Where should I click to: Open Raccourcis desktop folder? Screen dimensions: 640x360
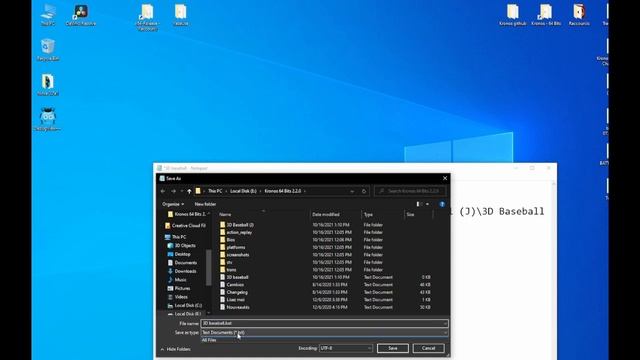point(579,15)
